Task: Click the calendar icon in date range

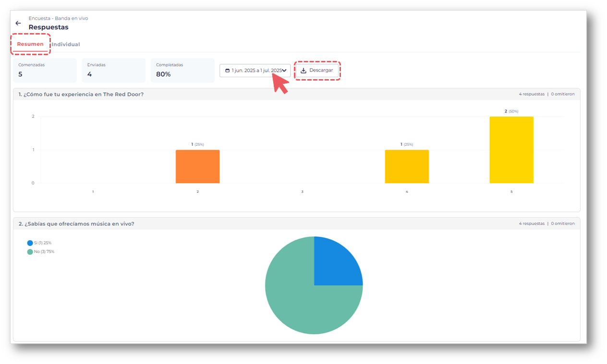Action: point(228,70)
